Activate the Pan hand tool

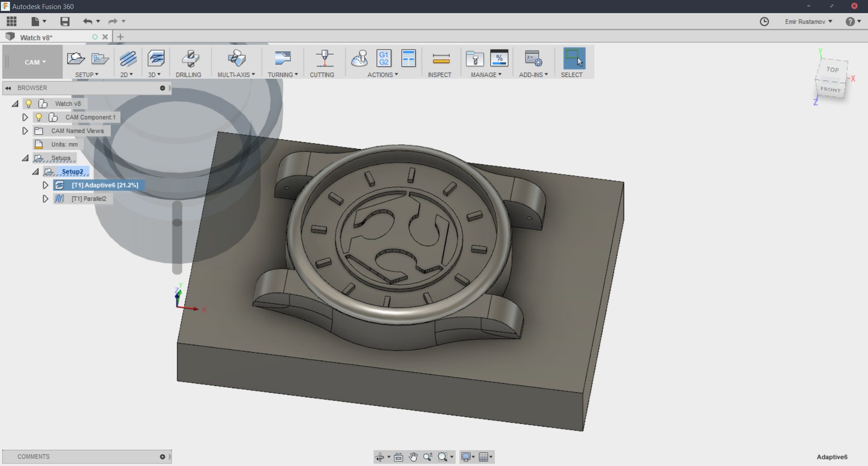click(413, 457)
